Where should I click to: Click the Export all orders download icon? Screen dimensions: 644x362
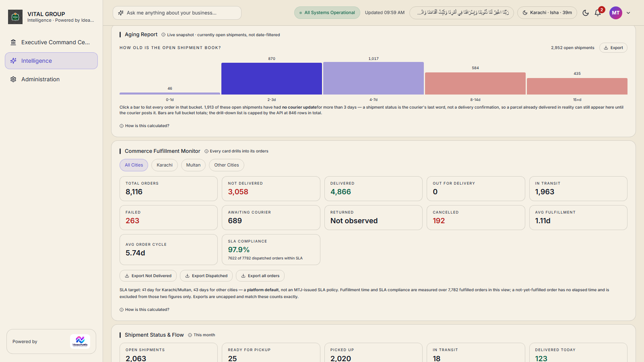tap(243, 276)
